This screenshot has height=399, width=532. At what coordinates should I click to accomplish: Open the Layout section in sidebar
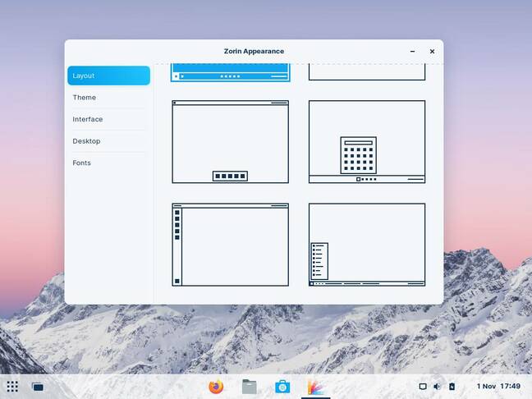pos(108,76)
